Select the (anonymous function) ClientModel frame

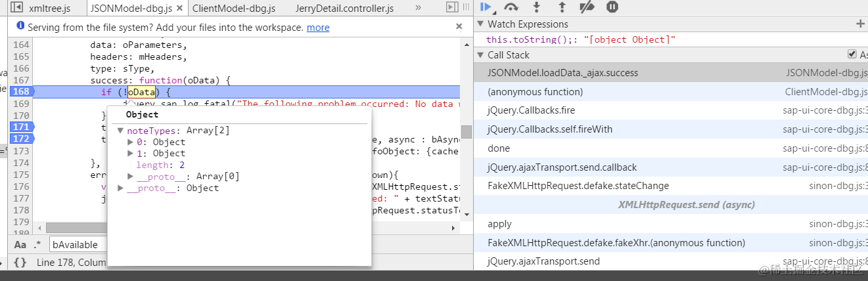point(670,92)
